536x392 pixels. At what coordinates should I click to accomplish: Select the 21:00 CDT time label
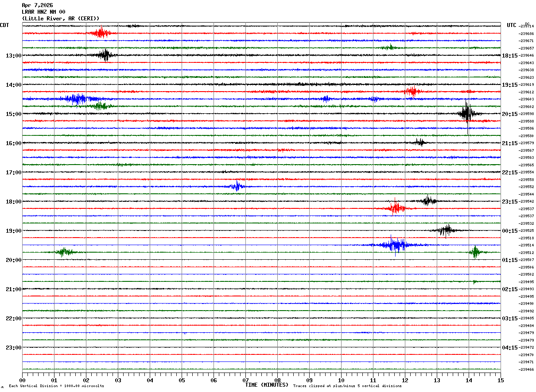tap(13, 289)
